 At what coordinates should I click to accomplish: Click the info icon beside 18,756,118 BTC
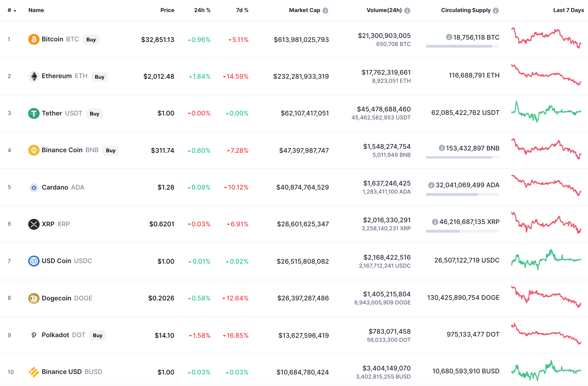pyautogui.click(x=449, y=37)
